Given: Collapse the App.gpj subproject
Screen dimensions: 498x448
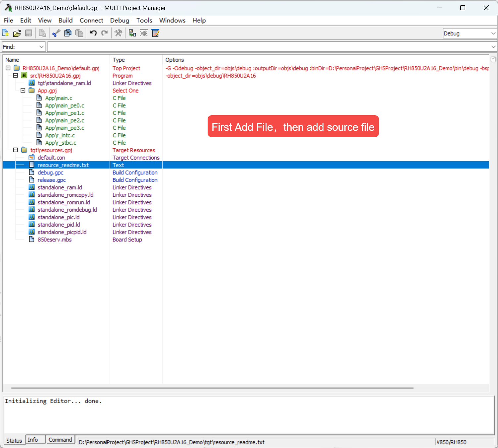Looking at the screenshot, I should pos(23,90).
